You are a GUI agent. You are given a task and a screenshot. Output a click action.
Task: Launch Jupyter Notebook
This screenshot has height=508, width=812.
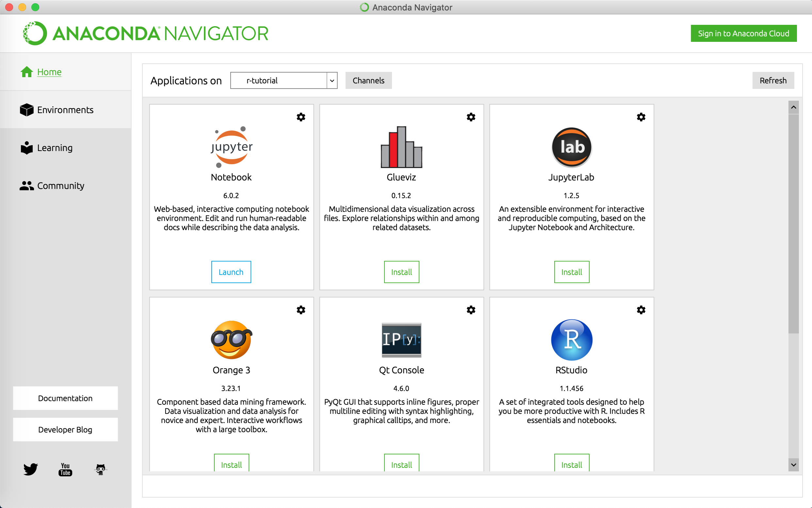(x=231, y=272)
